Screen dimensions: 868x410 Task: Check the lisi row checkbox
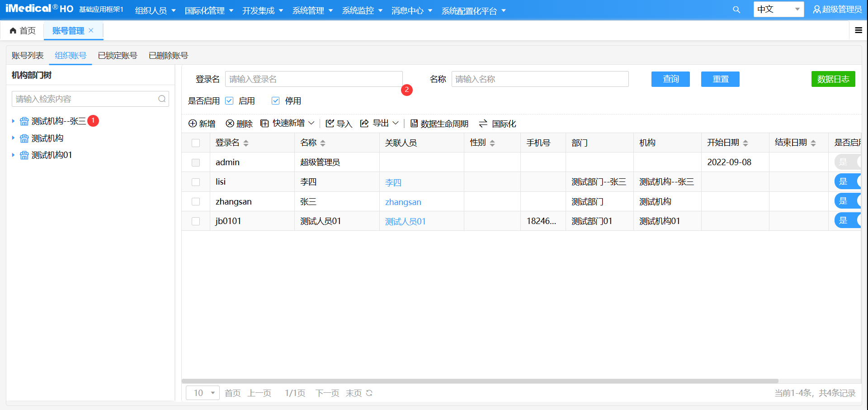196,182
